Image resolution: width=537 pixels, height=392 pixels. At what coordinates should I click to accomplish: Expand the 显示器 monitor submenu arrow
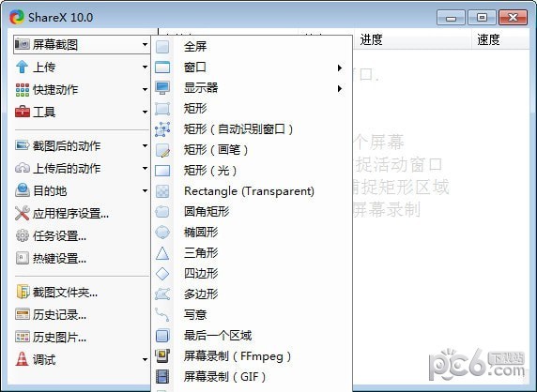tap(340, 88)
